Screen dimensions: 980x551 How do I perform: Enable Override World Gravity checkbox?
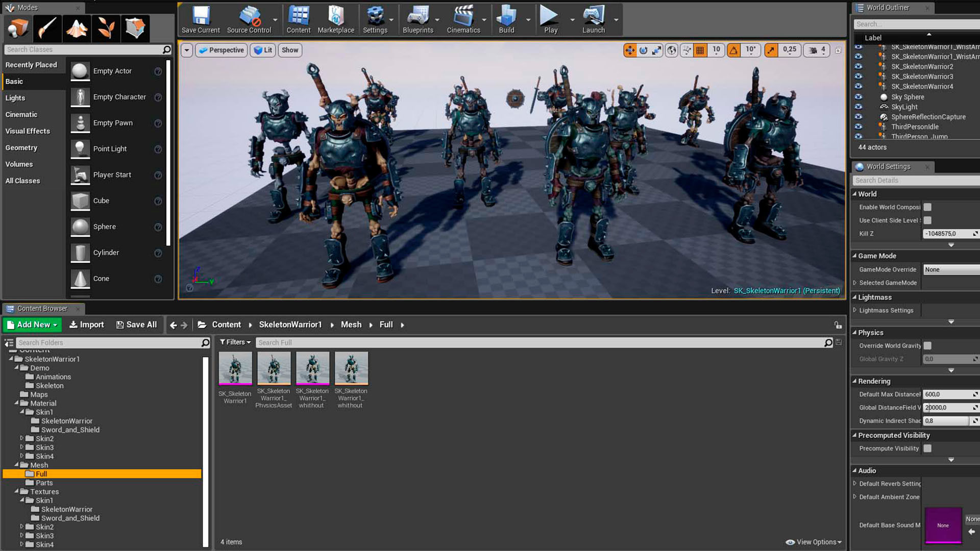click(927, 346)
